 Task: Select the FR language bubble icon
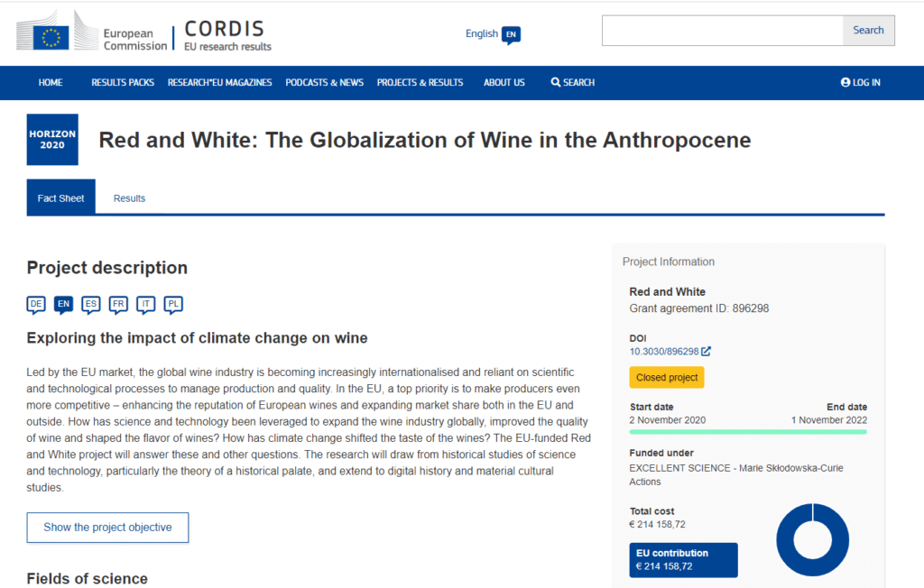(118, 305)
